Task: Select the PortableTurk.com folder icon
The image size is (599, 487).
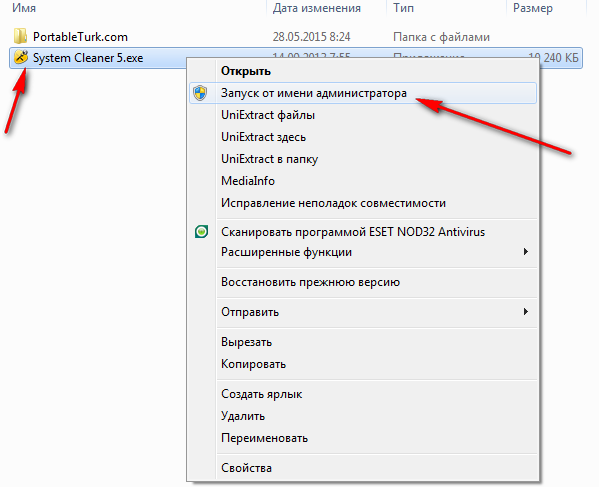Action: pyautogui.click(x=20, y=36)
